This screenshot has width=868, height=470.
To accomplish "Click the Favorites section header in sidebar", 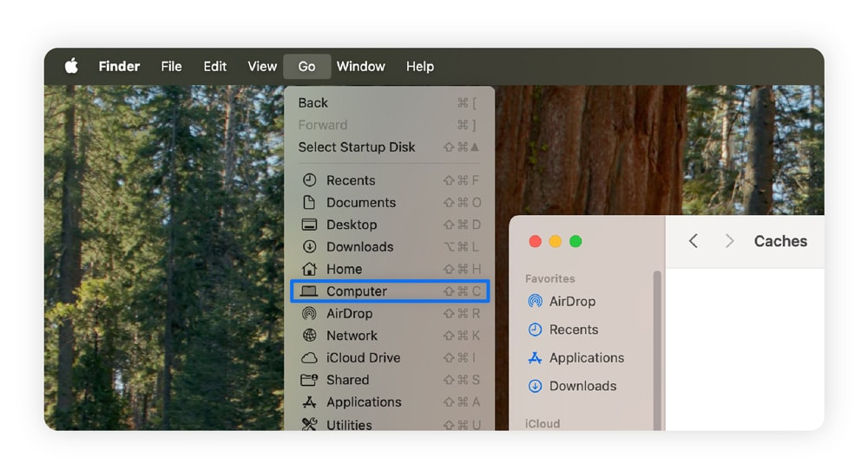I will [x=549, y=278].
